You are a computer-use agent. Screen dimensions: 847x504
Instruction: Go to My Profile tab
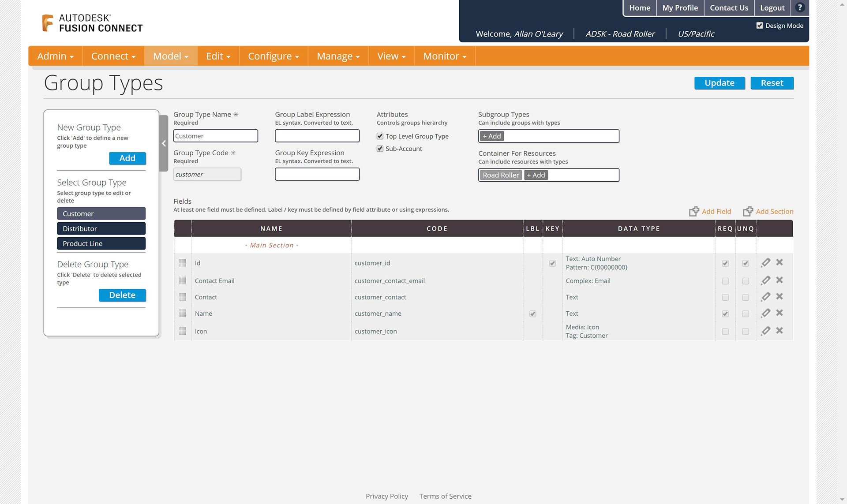(x=680, y=7)
